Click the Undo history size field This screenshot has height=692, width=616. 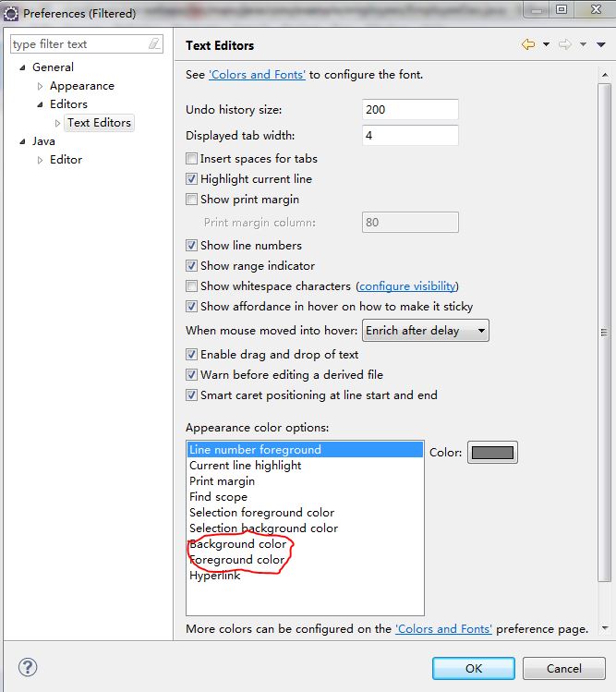pos(411,110)
